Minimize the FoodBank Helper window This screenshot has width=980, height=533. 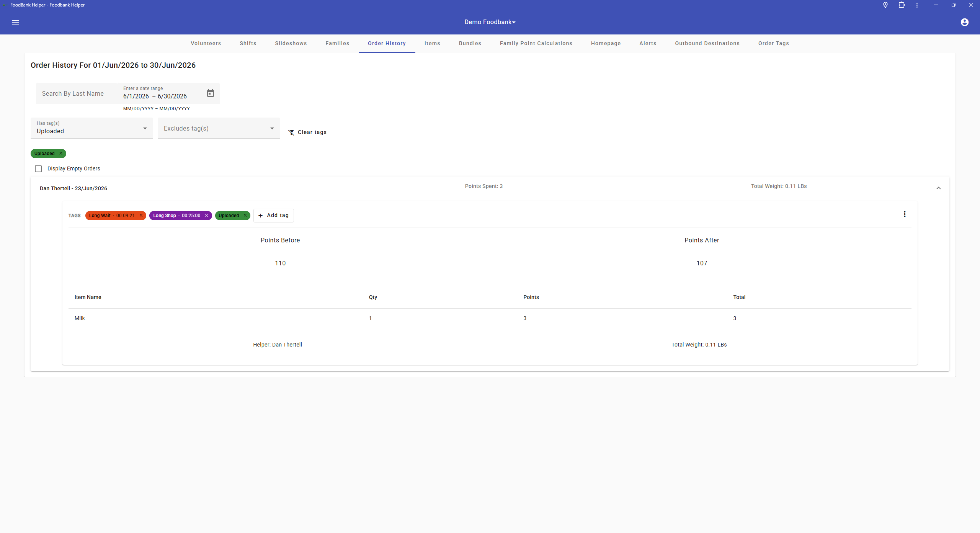(936, 5)
